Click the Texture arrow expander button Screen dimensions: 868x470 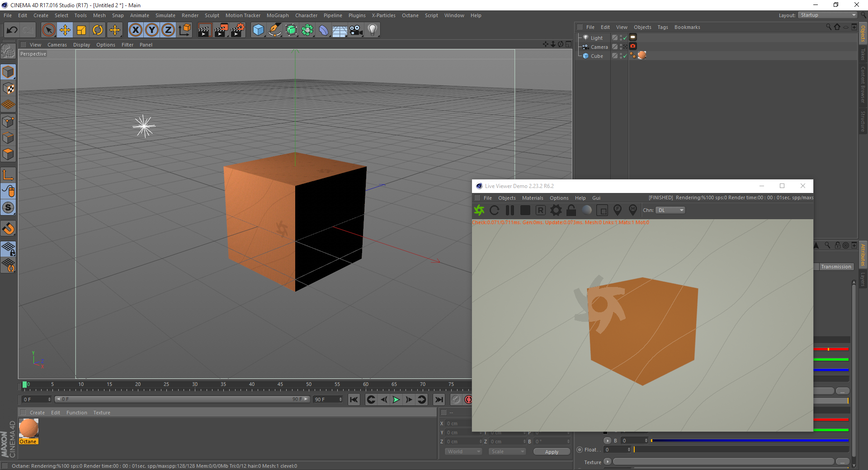point(608,461)
